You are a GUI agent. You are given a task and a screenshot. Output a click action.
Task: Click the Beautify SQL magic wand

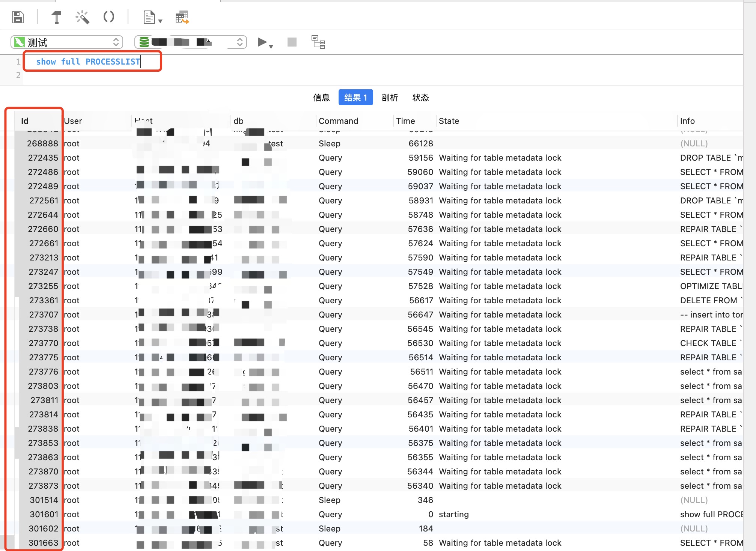click(x=82, y=17)
